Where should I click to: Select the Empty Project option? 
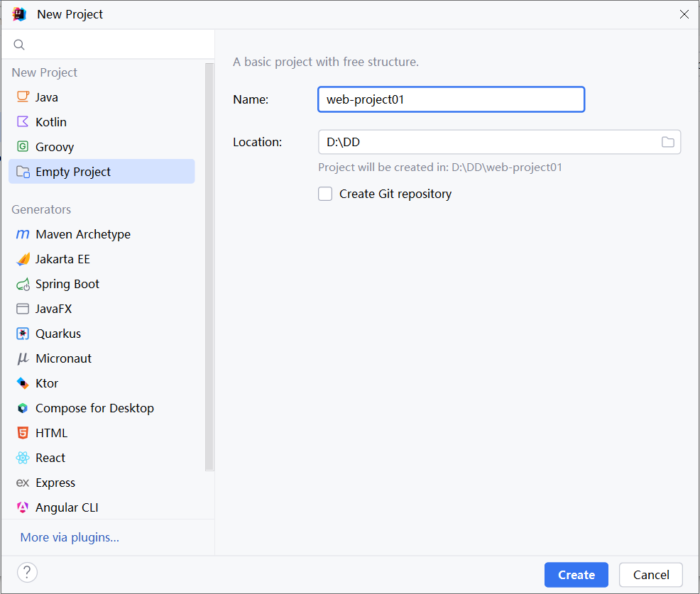pyautogui.click(x=73, y=171)
